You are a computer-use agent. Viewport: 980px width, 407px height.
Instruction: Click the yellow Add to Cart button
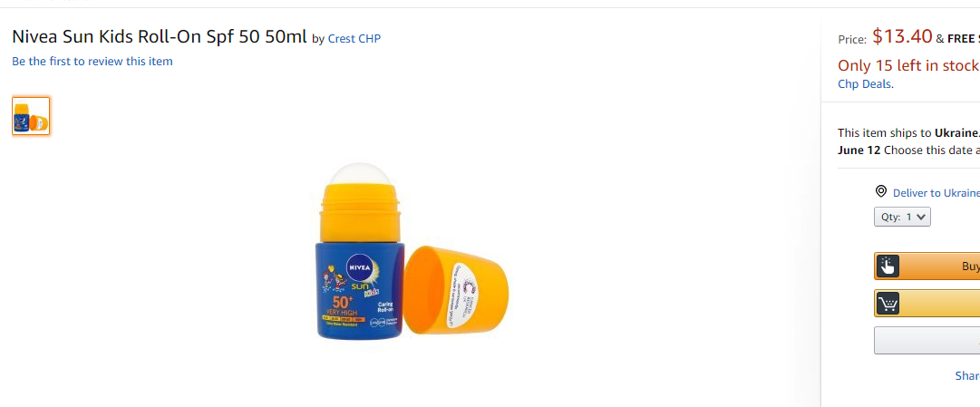[927, 304]
